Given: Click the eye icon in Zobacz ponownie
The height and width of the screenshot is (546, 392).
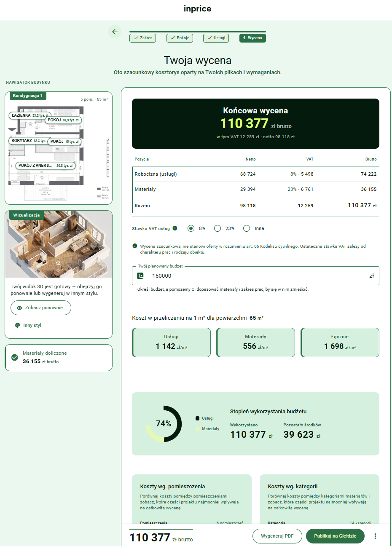Looking at the screenshot, I should coord(19,308).
